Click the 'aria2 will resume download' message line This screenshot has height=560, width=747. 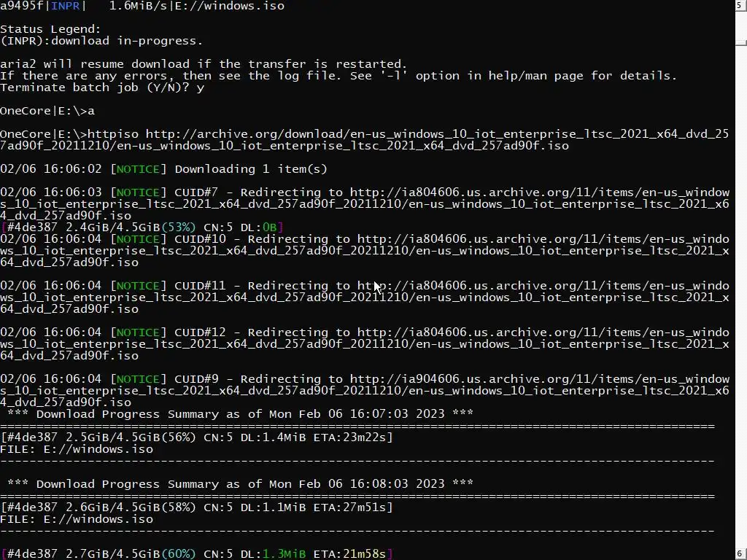pyautogui.click(x=204, y=64)
